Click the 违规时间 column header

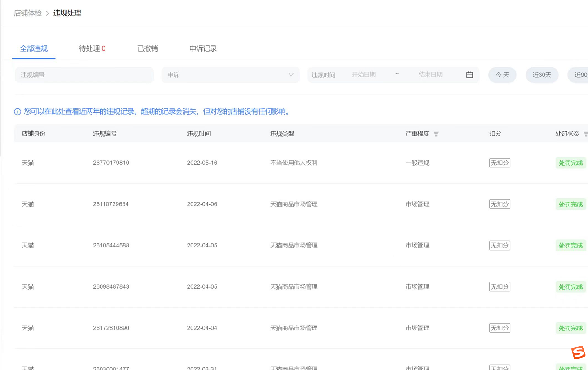coord(199,134)
